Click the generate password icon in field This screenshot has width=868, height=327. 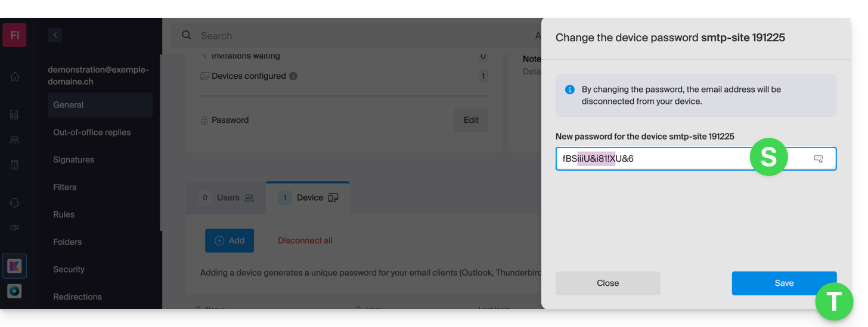click(818, 159)
